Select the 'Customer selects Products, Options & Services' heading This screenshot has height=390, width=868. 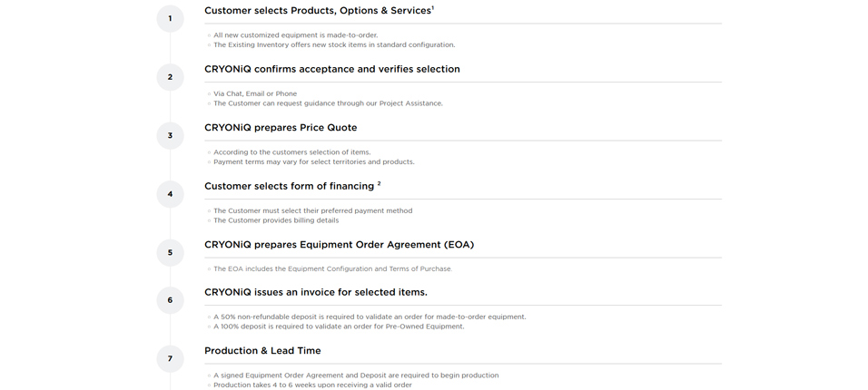(317, 11)
